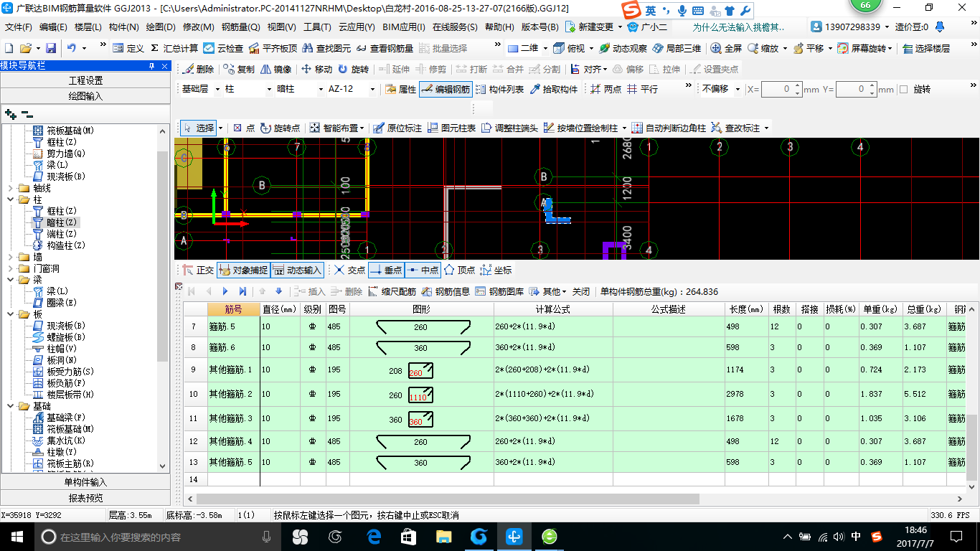Open 选择楼层 floor selection

tap(926, 48)
